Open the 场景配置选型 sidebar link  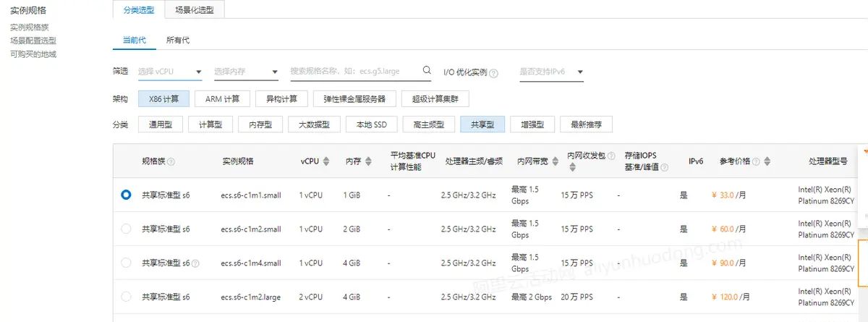tap(33, 41)
